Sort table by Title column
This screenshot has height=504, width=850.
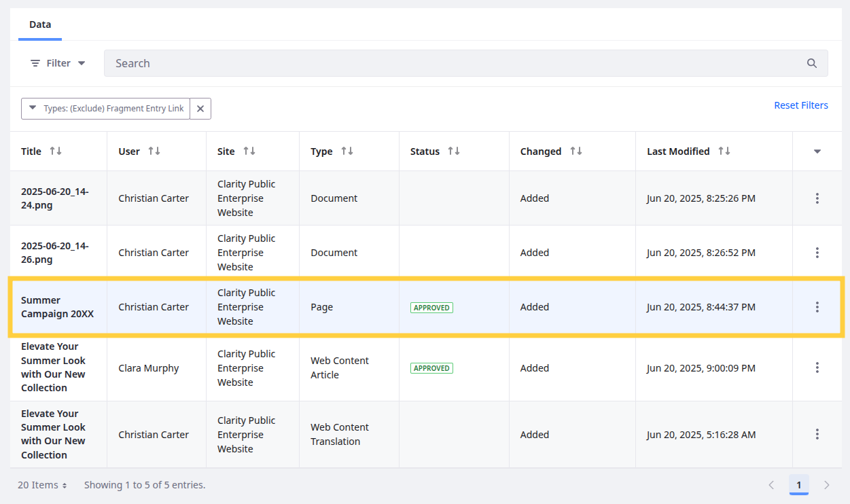(56, 151)
